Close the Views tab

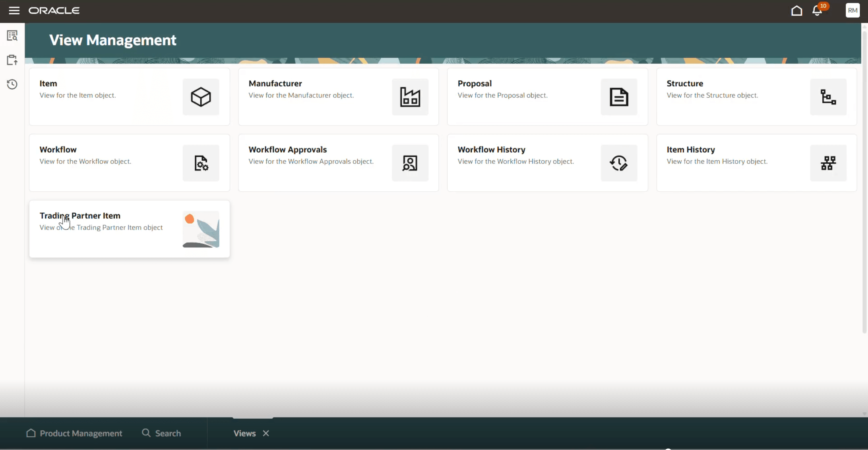click(x=266, y=433)
